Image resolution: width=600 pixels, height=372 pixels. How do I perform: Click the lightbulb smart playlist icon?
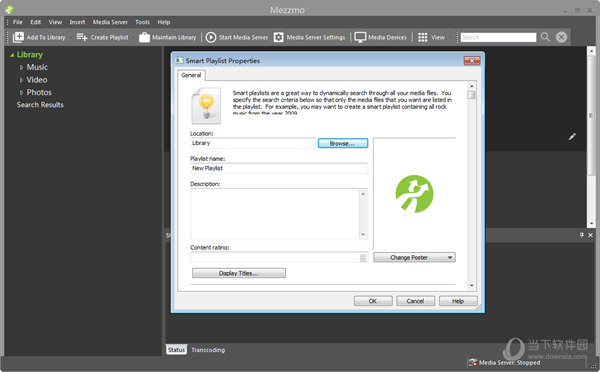(206, 106)
